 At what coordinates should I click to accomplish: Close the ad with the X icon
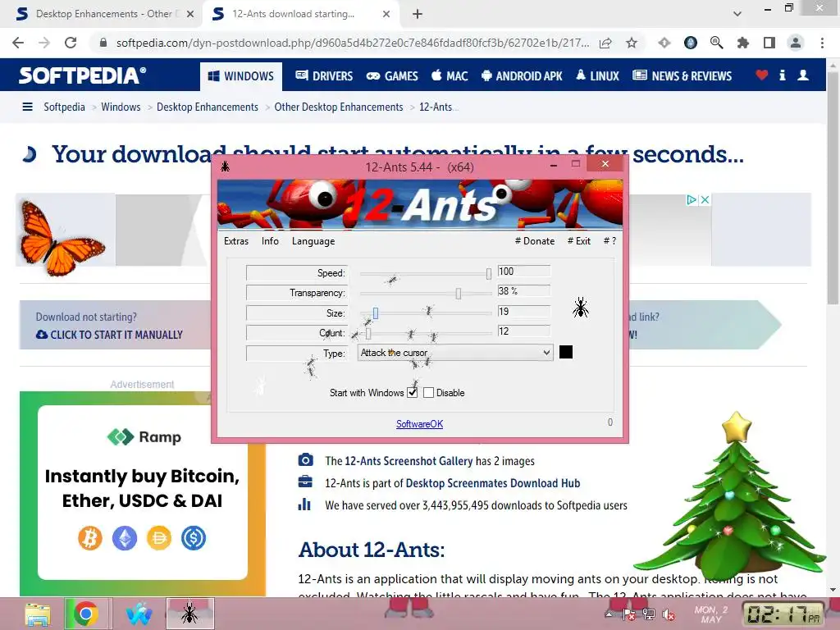(x=705, y=200)
